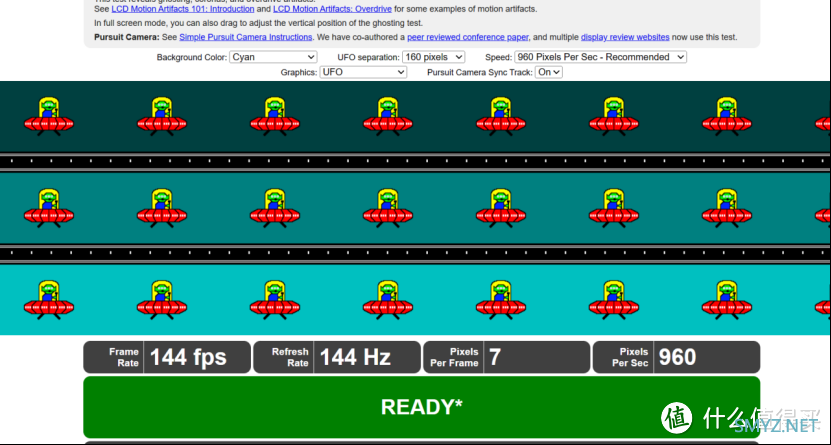The image size is (831, 445).
Task: Open the UFO separation dropdown
Action: tap(433, 57)
